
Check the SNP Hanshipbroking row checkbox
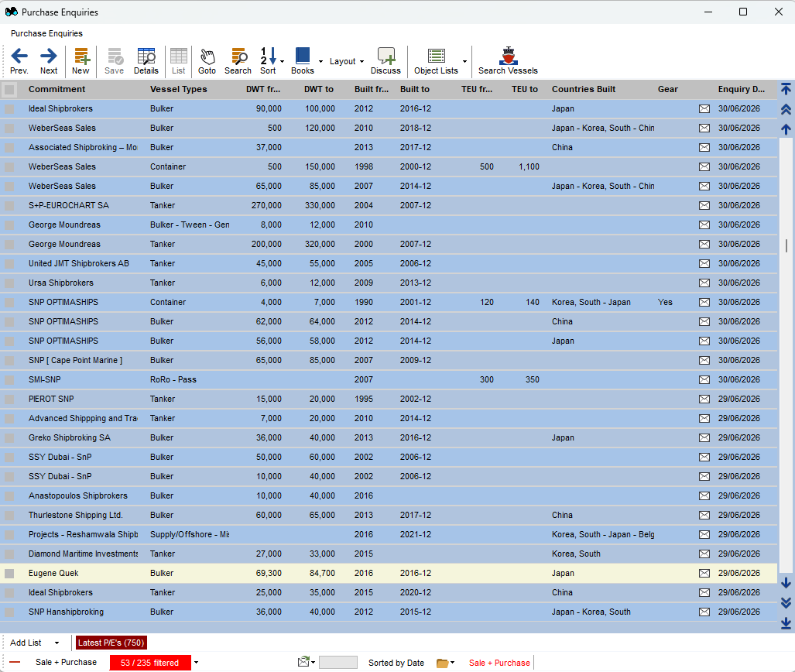point(9,612)
